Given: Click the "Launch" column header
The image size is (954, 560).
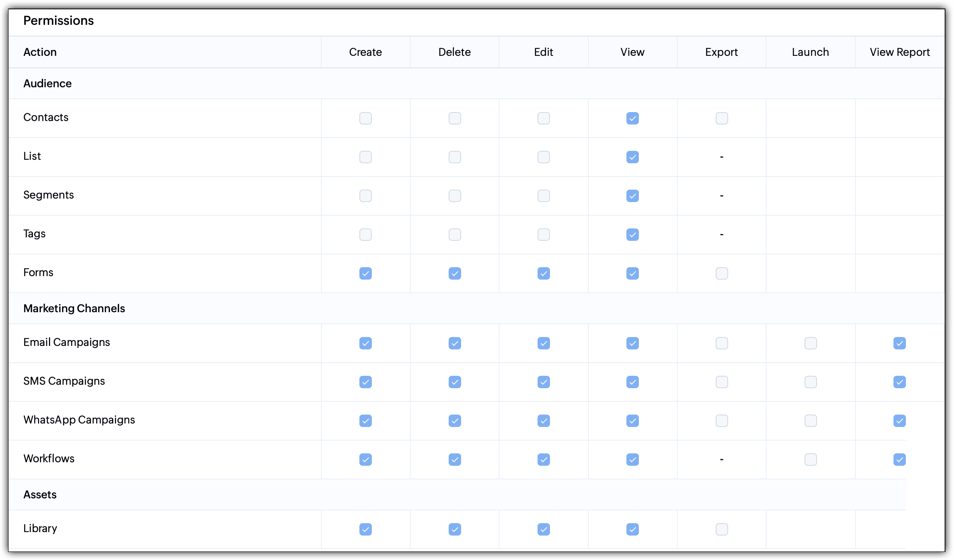Looking at the screenshot, I should point(810,52).
